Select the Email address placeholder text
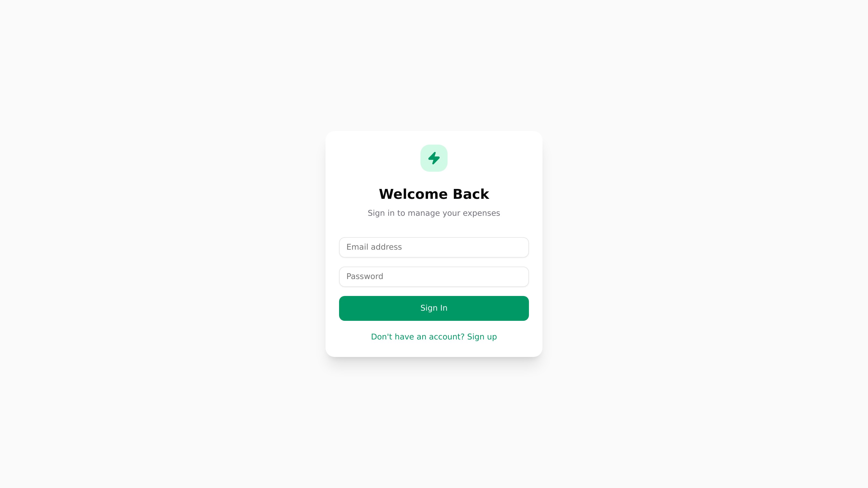This screenshot has width=868, height=488. click(x=374, y=247)
